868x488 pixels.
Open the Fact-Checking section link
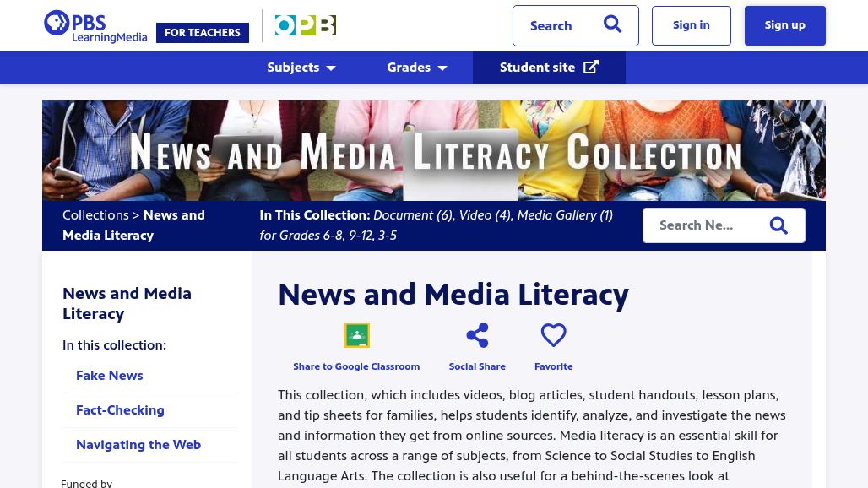[120, 410]
